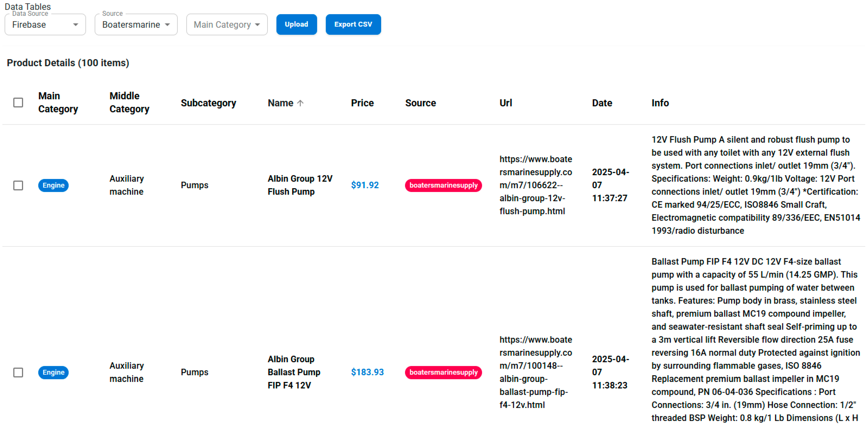This screenshot has width=868, height=426.
Task: Click the Engine tag in the Ballast Pump row
Action: tap(53, 372)
